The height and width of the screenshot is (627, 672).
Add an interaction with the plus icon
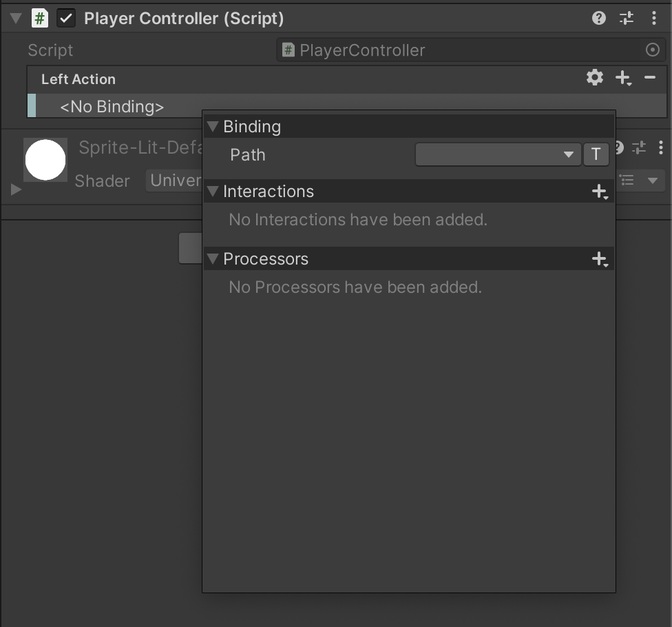click(600, 192)
